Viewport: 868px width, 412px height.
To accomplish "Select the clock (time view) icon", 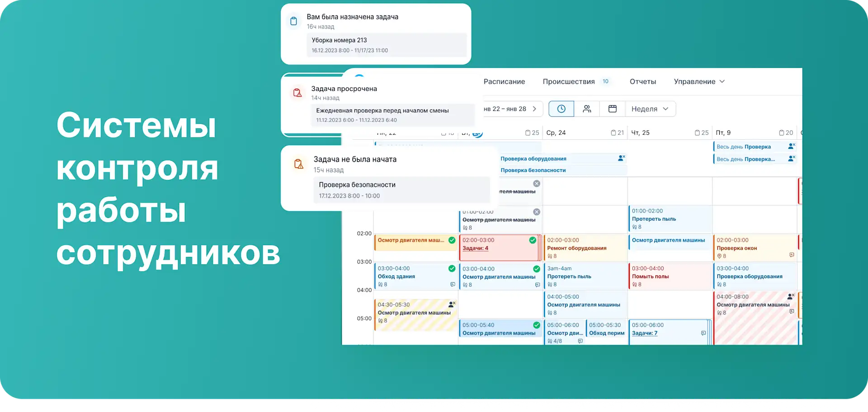I will pos(561,109).
